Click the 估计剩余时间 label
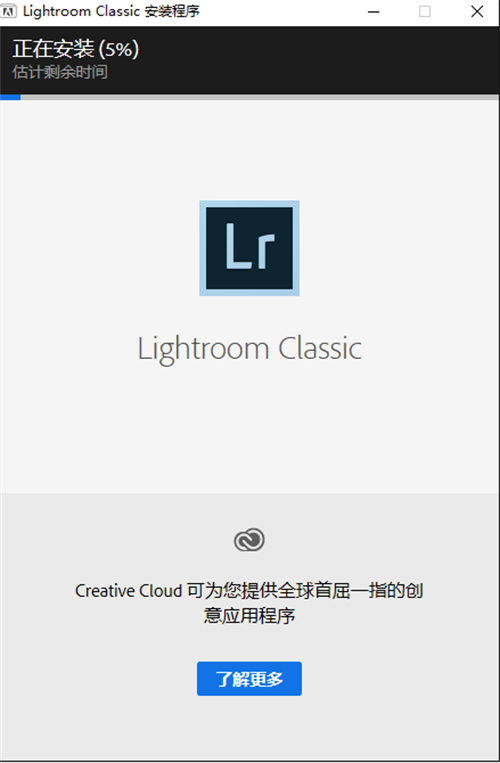Screen dimensions: 500x763 [x=60, y=73]
